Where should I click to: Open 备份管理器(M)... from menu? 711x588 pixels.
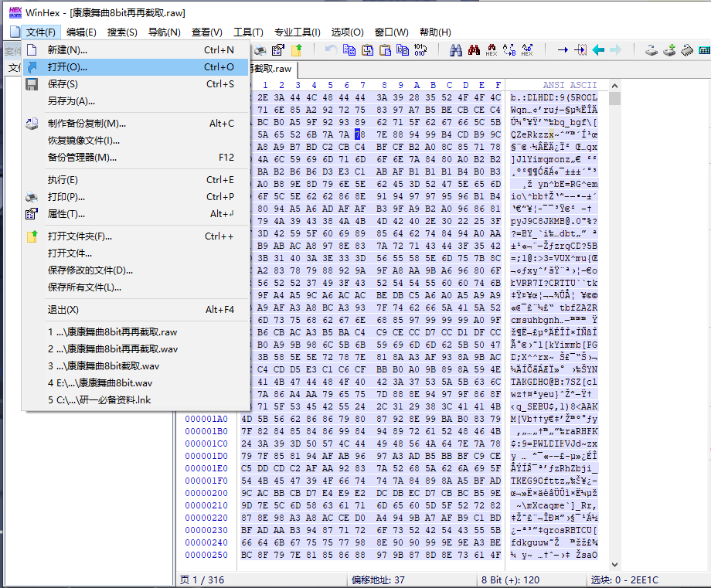coord(135,158)
